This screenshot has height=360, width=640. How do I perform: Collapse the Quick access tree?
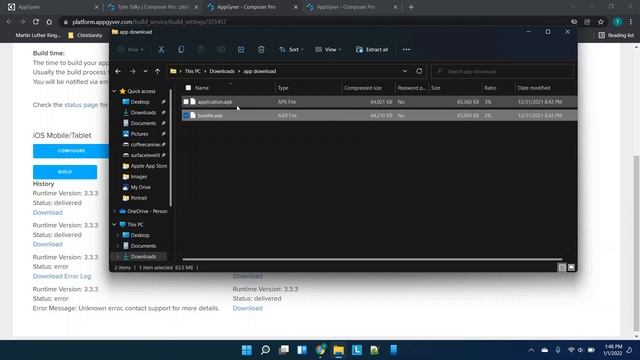[114, 91]
